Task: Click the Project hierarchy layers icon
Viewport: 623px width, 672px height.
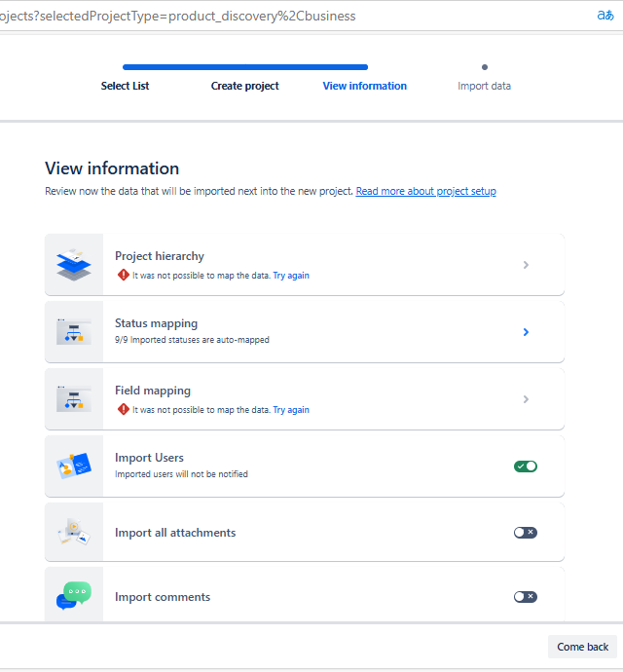Action: coord(74,265)
